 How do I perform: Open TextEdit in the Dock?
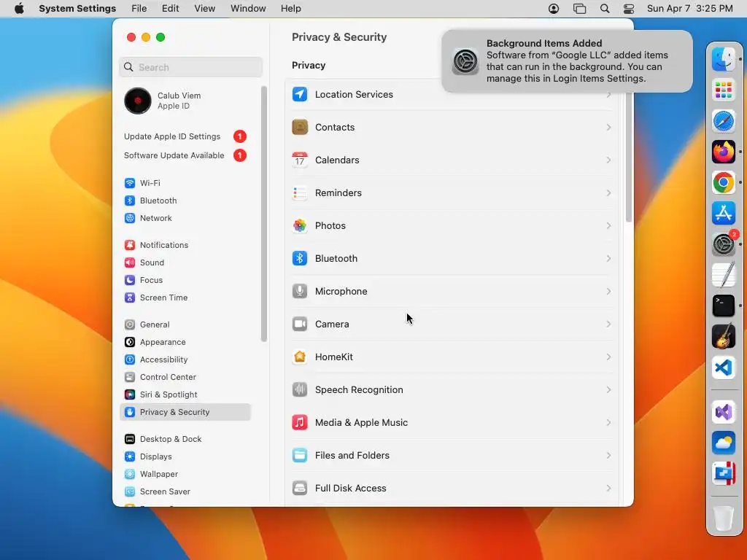[723, 275]
